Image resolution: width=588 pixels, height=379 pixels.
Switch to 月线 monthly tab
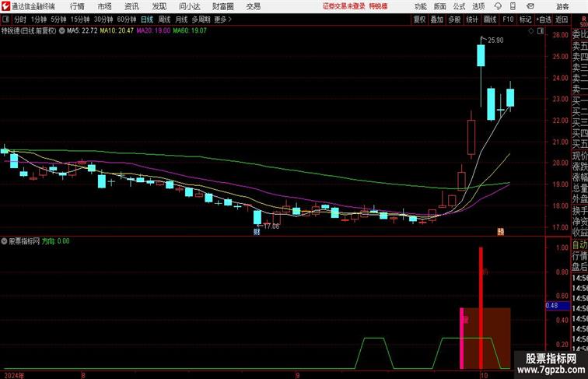coord(181,19)
